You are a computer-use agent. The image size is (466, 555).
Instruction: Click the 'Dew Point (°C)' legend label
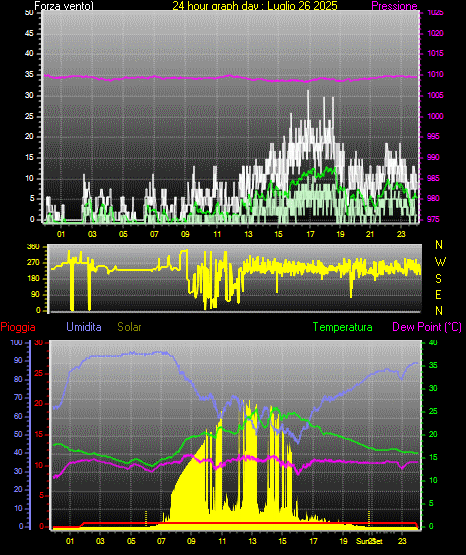(x=427, y=327)
